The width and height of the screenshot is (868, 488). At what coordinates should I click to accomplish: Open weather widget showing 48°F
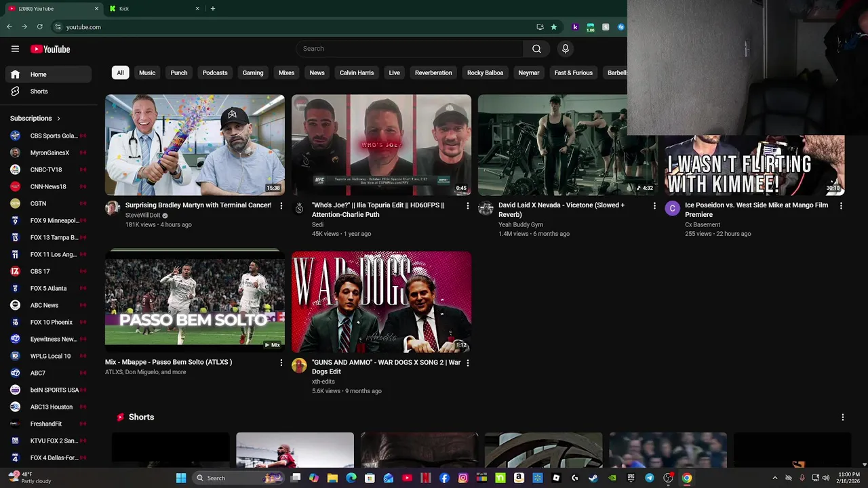point(30,478)
